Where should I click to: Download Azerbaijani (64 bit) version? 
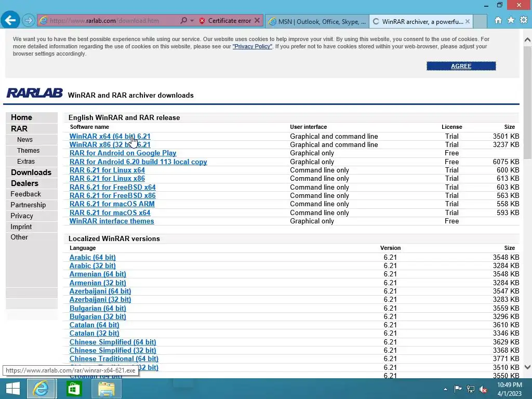pos(100,291)
